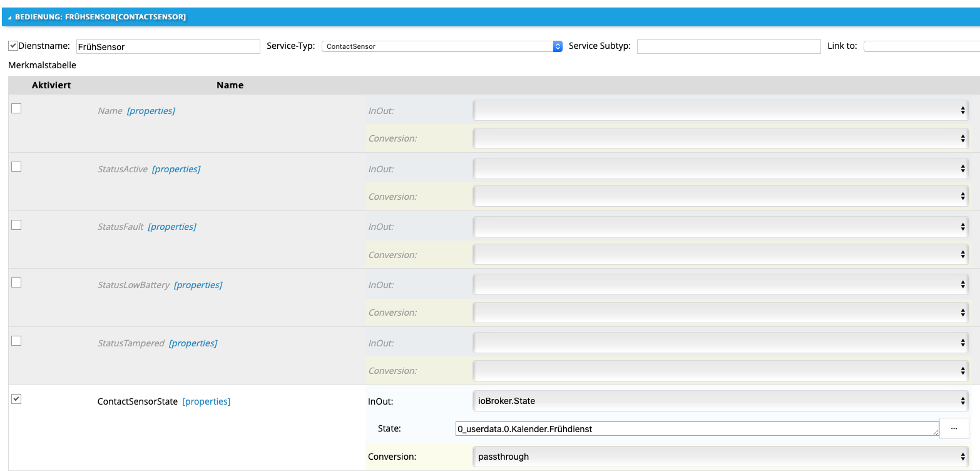Open the Name [properties] link
This screenshot has height=471, width=980.
(151, 111)
